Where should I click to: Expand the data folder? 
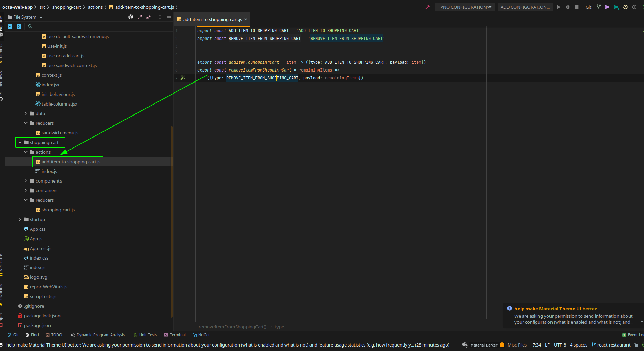click(26, 113)
